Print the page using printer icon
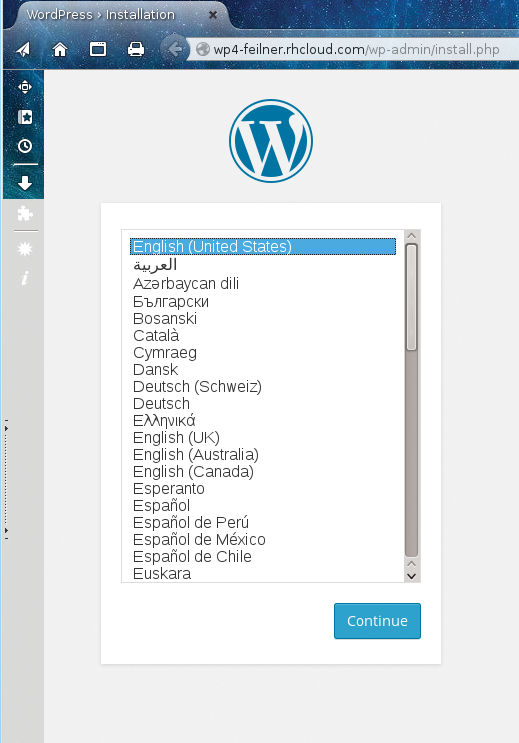 tap(136, 49)
